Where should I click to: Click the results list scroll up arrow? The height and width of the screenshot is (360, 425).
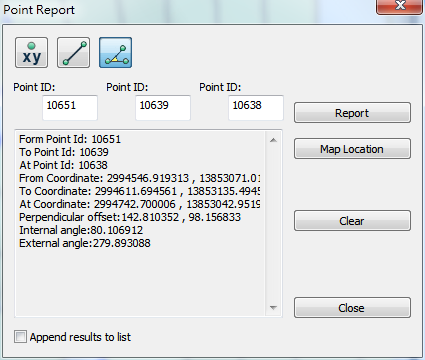[273, 140]
